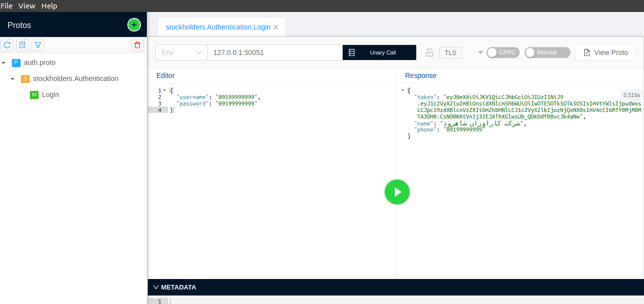
Task: Open the File menu
Action: [x=6, y=6]
